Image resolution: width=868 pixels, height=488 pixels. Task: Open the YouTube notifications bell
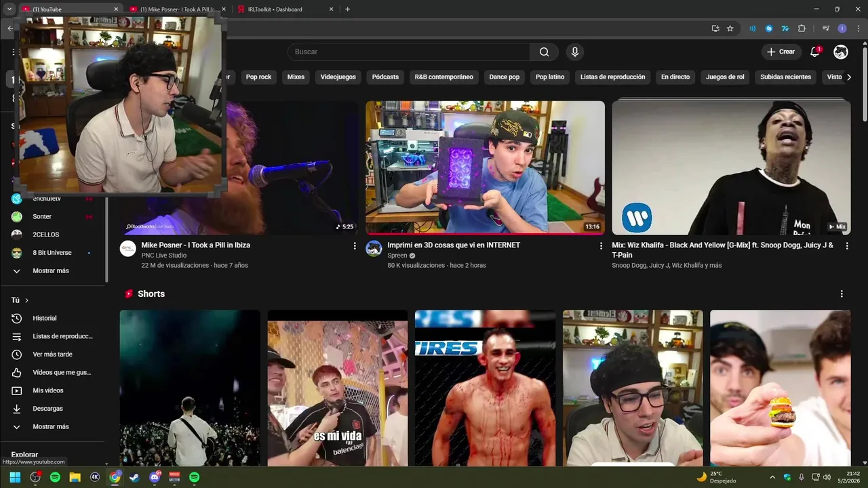point(815,52)
